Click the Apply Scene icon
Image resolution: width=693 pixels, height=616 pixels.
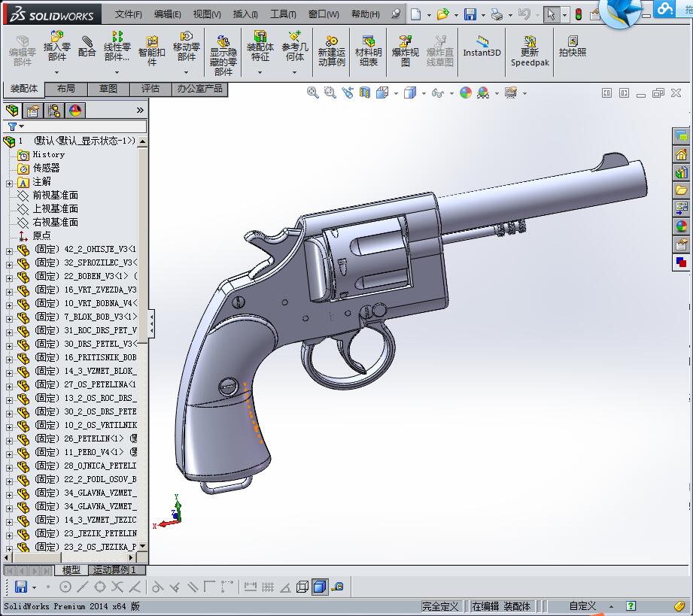tap(483, 93)
